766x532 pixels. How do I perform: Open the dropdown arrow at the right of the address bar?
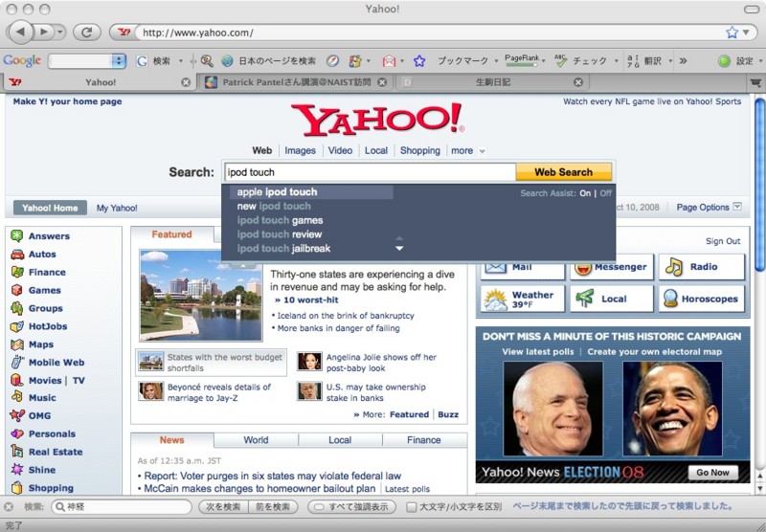(x=746, y=33)
